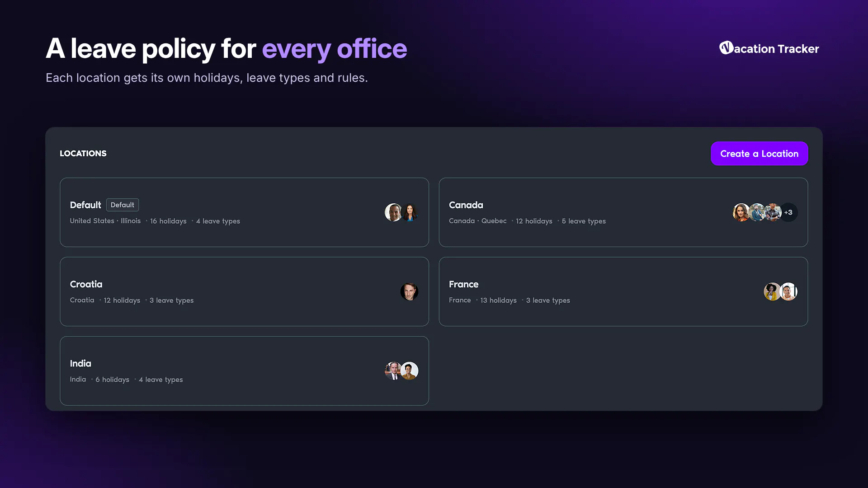Open the Canada location title
This screenshot has width=868, height=488.
466,205
